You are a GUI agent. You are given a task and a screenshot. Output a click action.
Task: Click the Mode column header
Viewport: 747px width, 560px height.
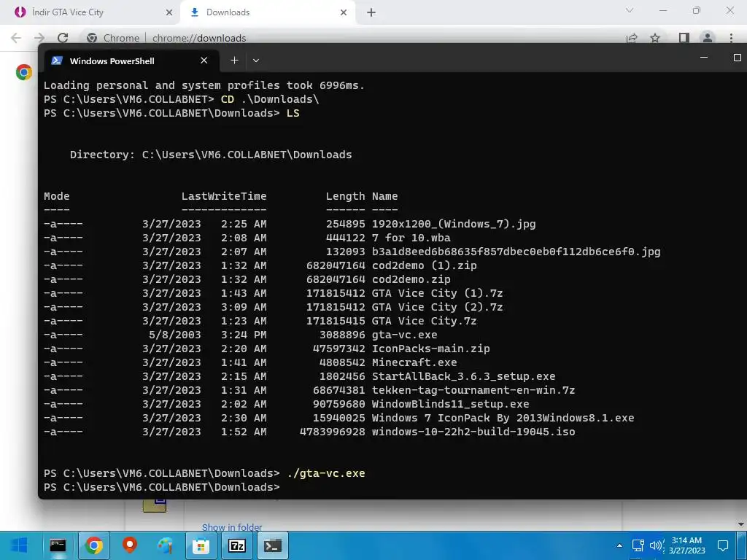point(57,196)
